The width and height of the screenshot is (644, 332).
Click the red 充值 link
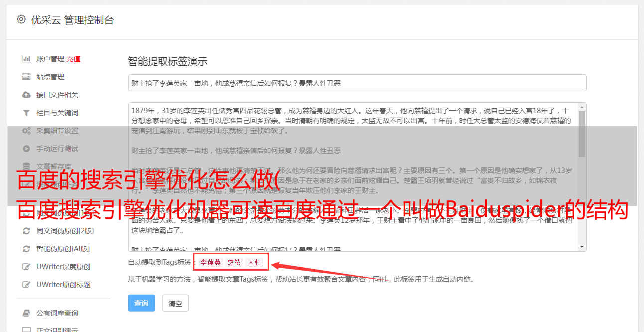[73, 59]
